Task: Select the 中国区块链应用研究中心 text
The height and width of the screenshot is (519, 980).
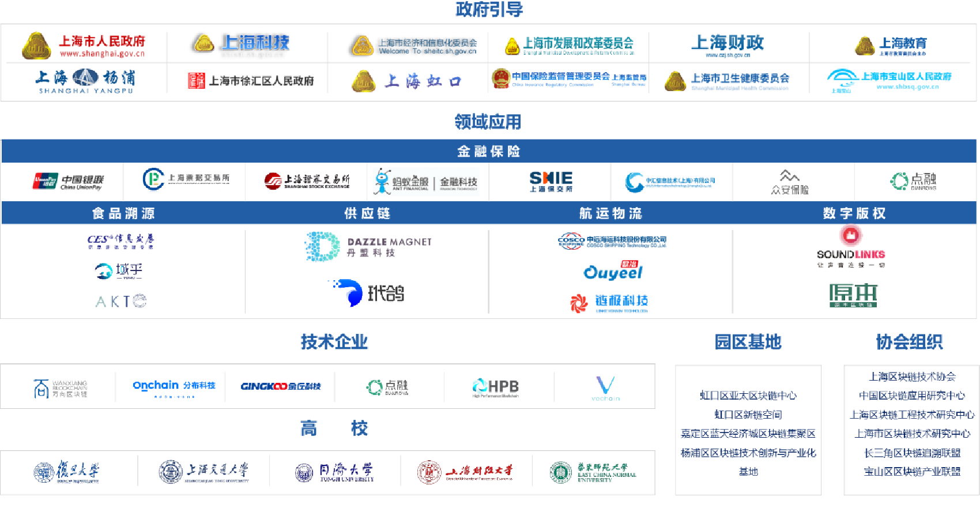Action: [912, 396]
